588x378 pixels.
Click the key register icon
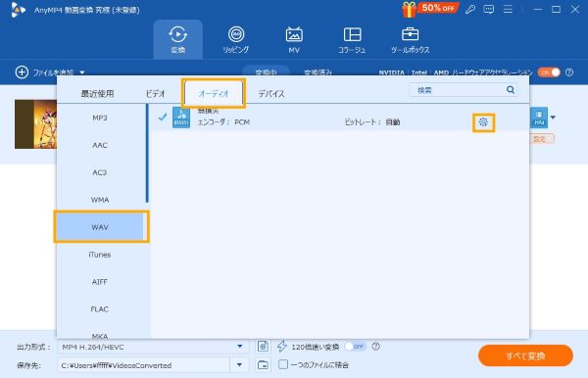pos(469,10)
